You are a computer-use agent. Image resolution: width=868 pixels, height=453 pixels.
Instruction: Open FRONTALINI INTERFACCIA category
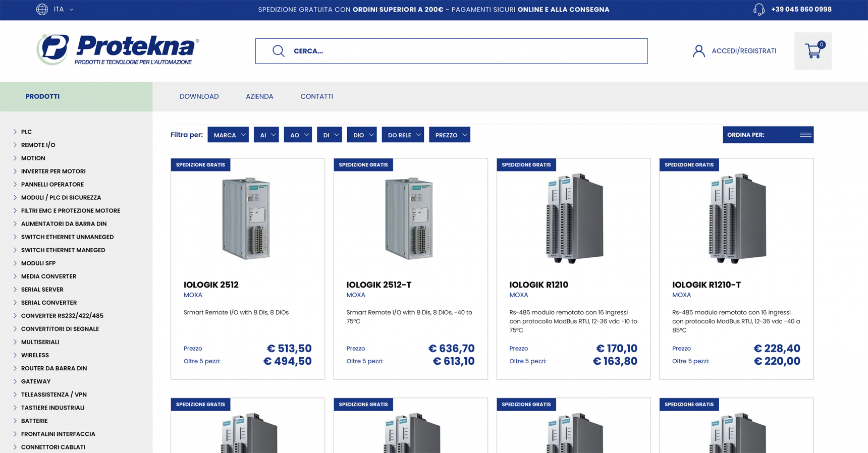tap(58, 433)
